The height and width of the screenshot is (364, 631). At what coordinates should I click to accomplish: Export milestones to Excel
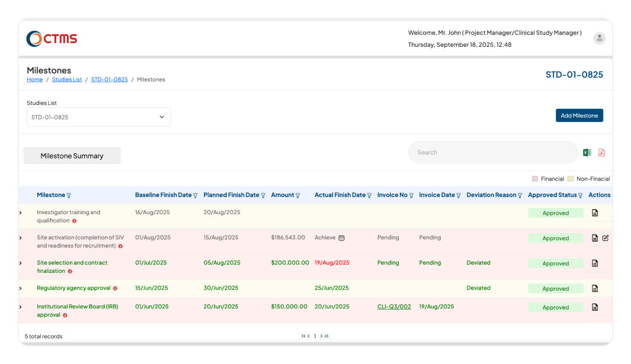587,152
